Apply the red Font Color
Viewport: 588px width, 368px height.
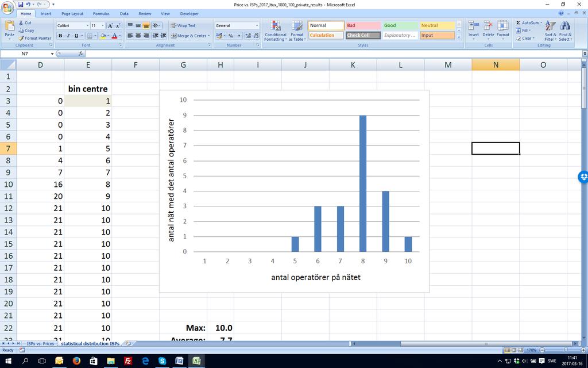114,36
